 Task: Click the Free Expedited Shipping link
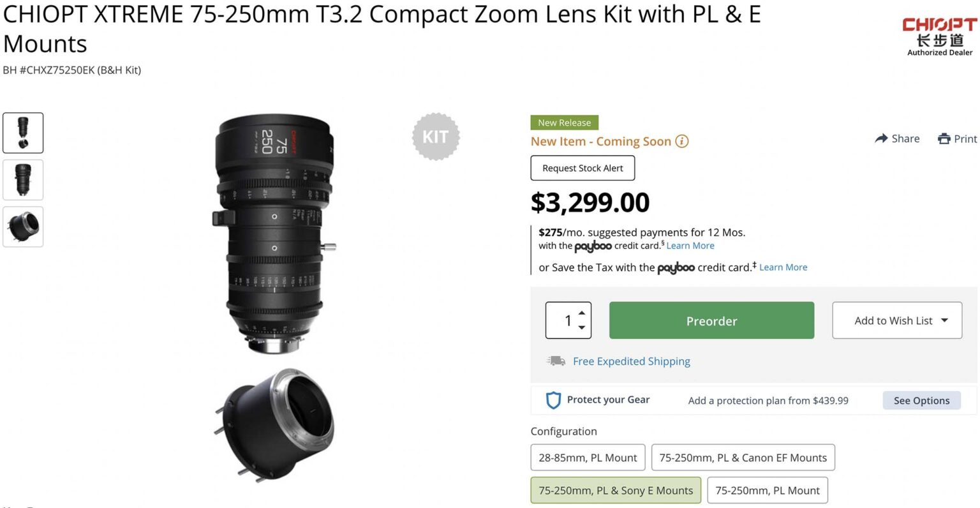point(631,361)
